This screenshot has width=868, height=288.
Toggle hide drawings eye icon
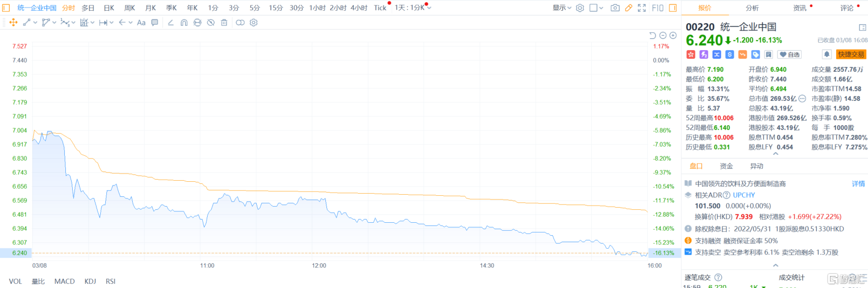click(211, 23)
